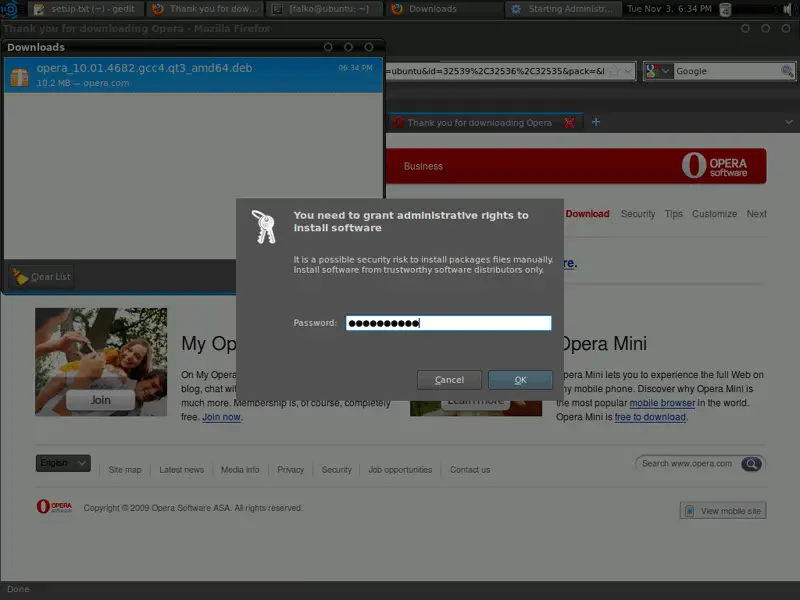Open the English language dropdown
Viewport: 800px width, 600px height.
tap(63, 463)
